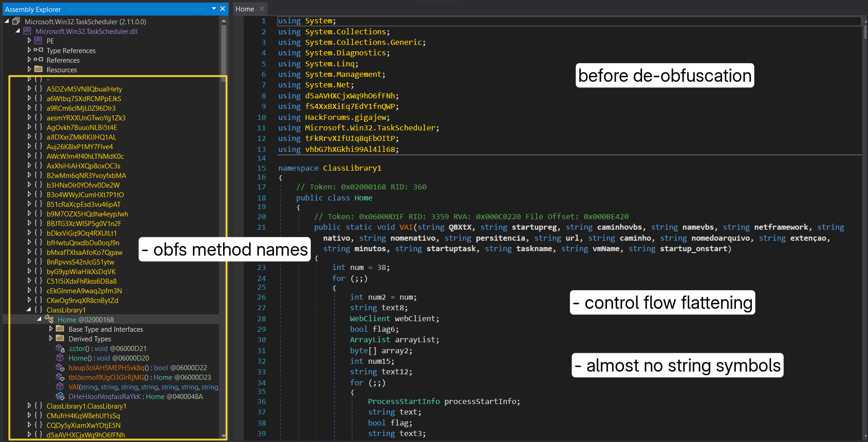Select the byG9ypWiaHikXsDqVK namespace row
Image resolution: width=868 pixels, height=442 pixels.
click(x=81, y=271)
